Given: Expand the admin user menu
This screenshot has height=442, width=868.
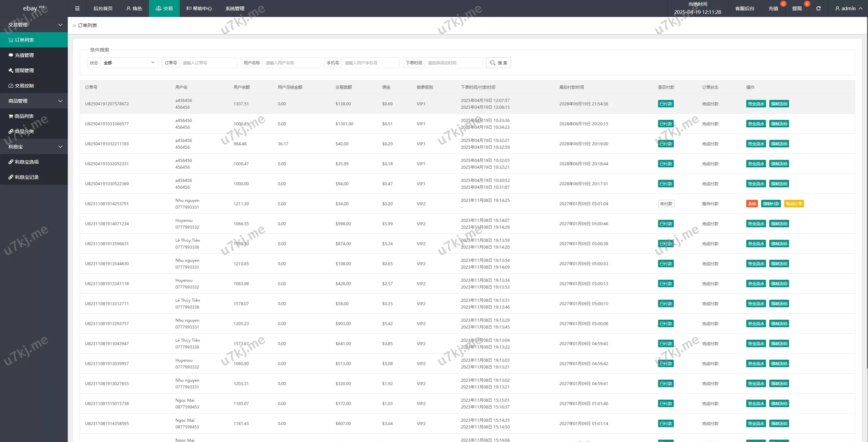Looking at the screenshot, I should coord(849,8).
